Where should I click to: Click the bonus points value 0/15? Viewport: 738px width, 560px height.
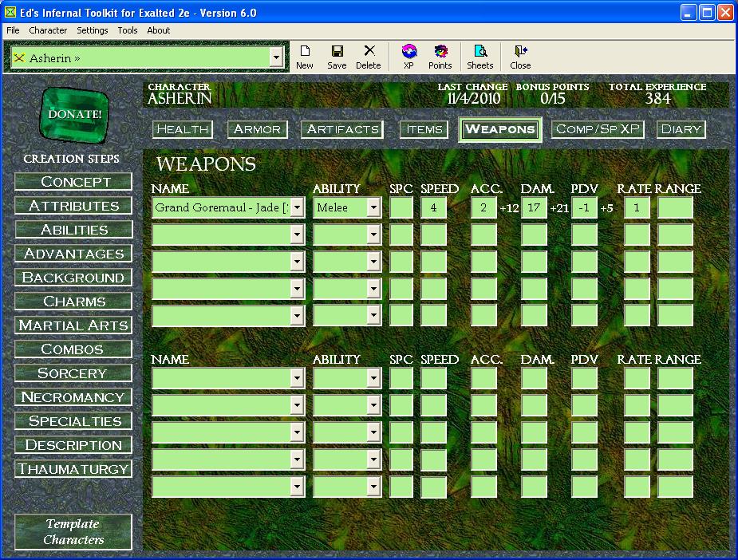pyautogui.click(x=553, y=98)
